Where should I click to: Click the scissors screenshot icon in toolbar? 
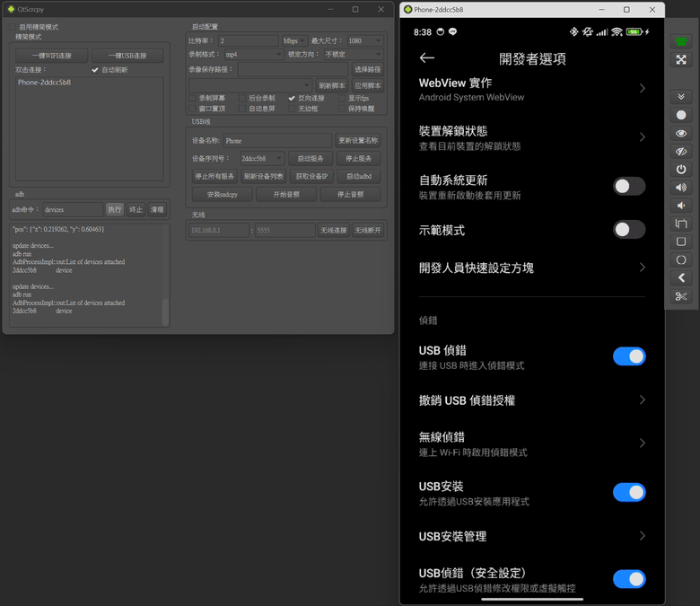681,296
